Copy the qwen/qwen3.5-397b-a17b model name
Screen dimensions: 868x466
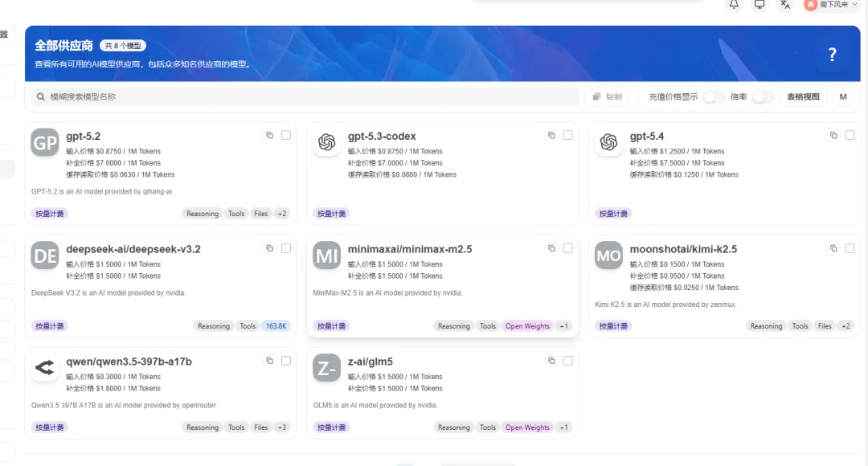coord(269,360)
